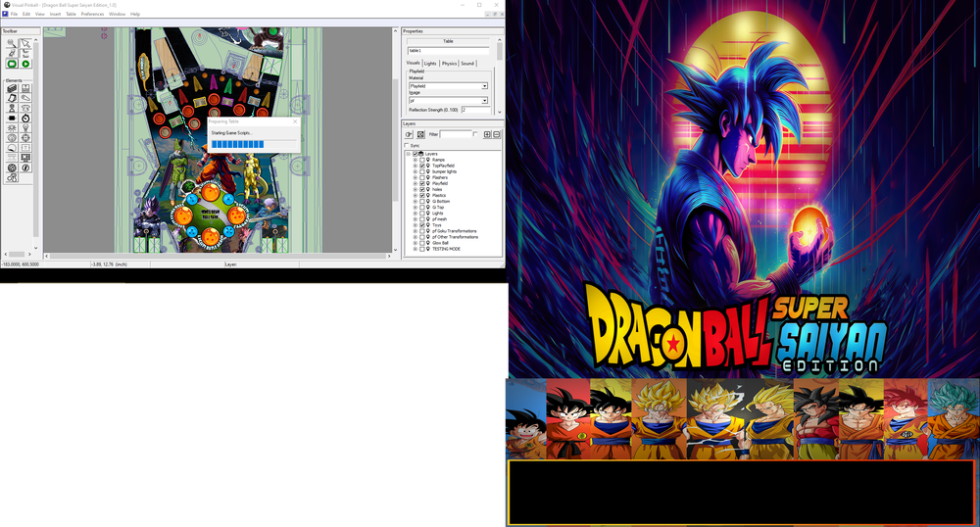
Task: Expand the Lights layer node
Action: click(415, 213)
